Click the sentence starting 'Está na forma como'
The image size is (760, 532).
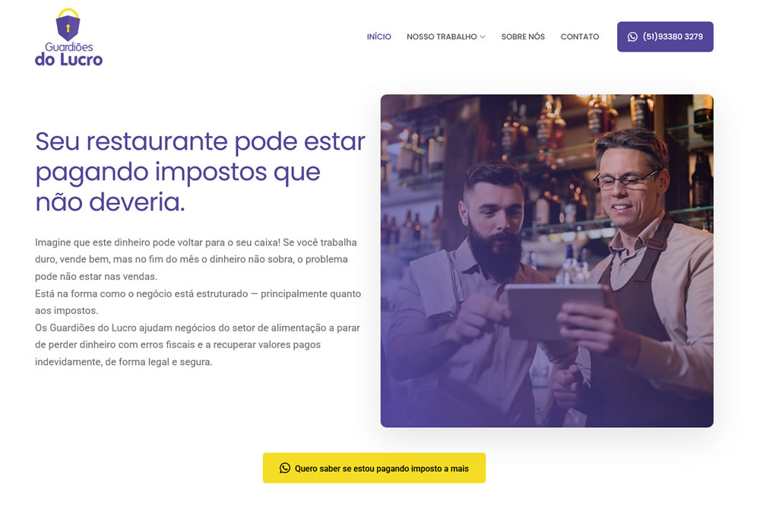[x=198, y=302]
